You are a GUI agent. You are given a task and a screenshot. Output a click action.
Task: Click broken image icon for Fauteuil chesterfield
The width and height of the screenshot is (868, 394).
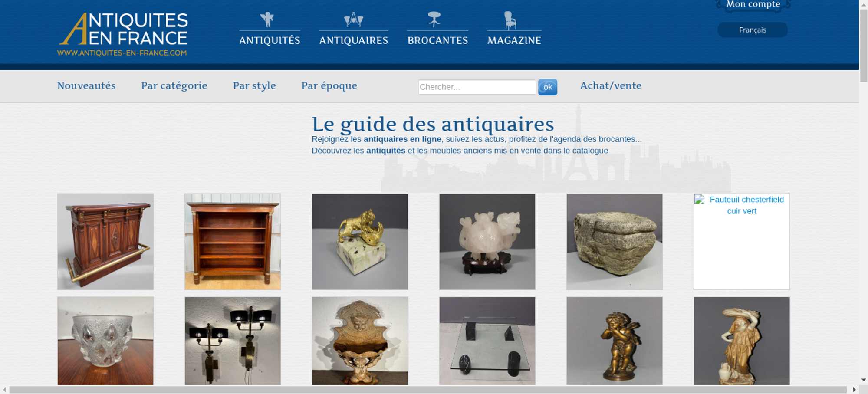coord(699,200)
